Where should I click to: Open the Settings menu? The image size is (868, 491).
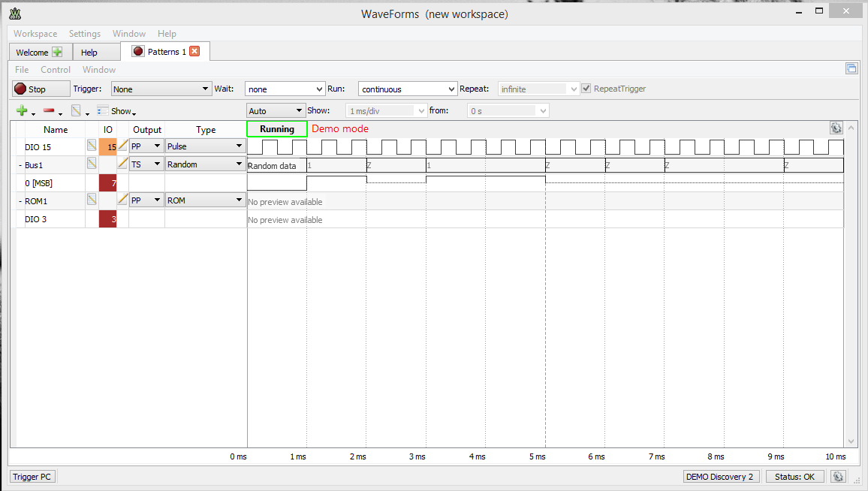tap(85, 34)
